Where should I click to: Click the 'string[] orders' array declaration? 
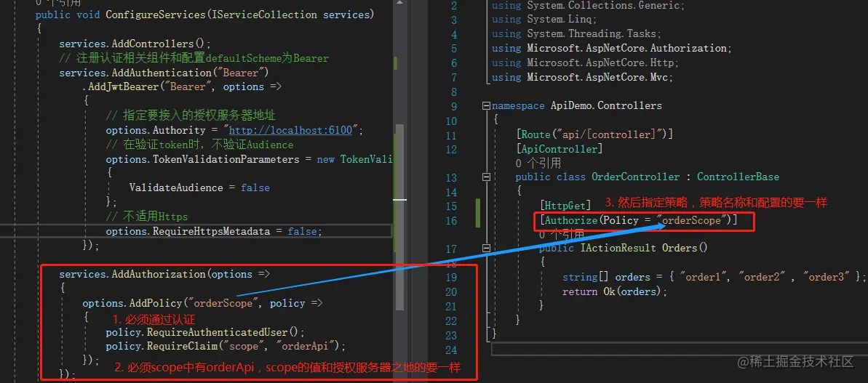tap(714, 277)
